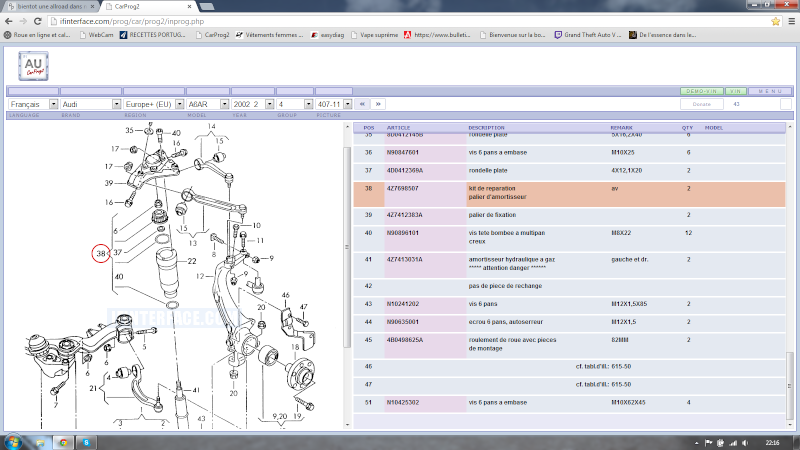The width and height of the screenshot is (800, 450).
Task: Go to previous picture with « arrow
Action: pos(362,103)
